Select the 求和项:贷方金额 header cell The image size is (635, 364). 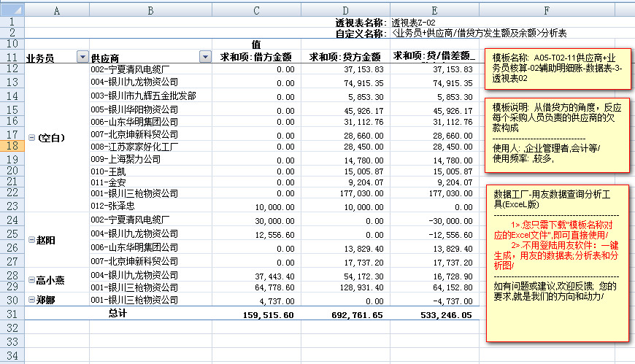click(345, 58)
